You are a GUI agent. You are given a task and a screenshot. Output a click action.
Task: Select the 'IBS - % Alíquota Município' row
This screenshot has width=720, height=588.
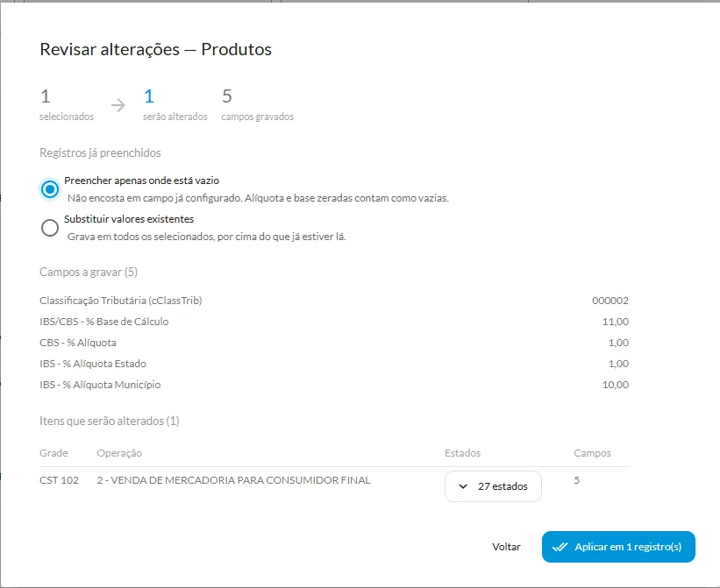click(x=334, y=385)
